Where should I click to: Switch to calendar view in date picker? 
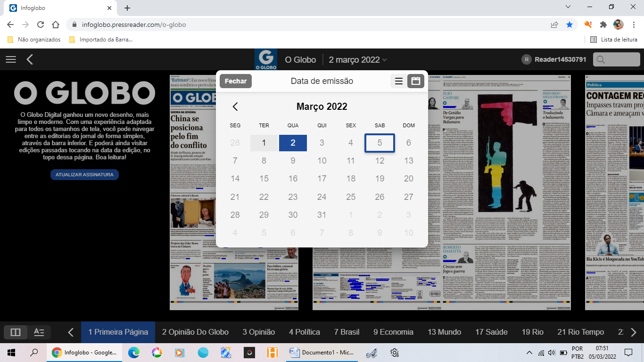(415, 81)
